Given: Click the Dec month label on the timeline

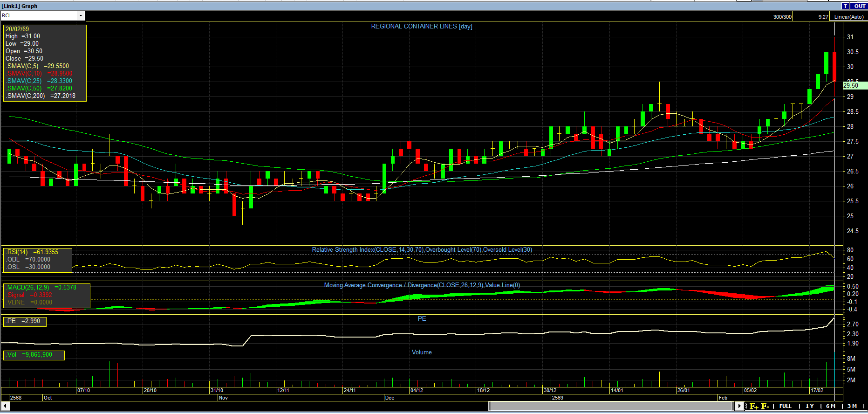Looking at the screenshot, I should click(390, 398).
